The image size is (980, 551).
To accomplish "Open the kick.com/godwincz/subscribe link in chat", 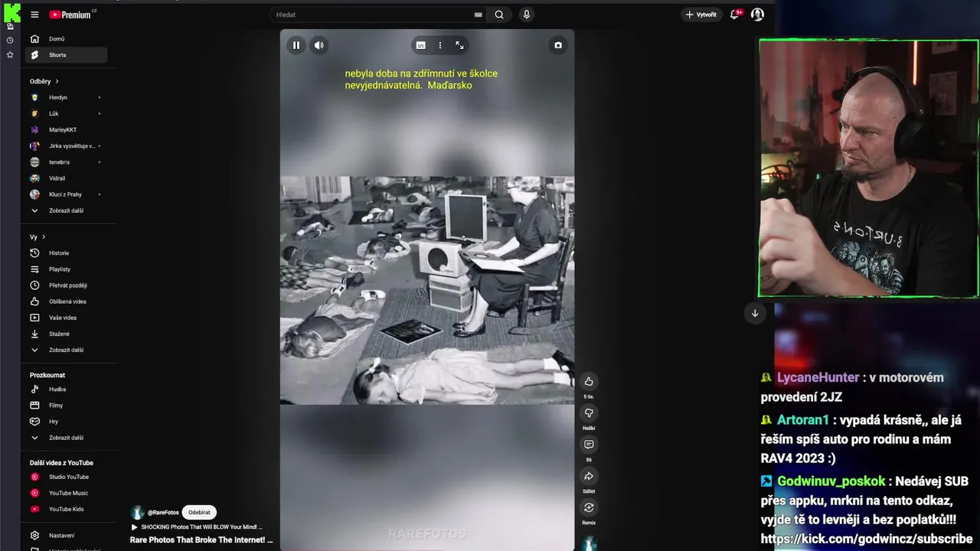I will pos(867,539).
